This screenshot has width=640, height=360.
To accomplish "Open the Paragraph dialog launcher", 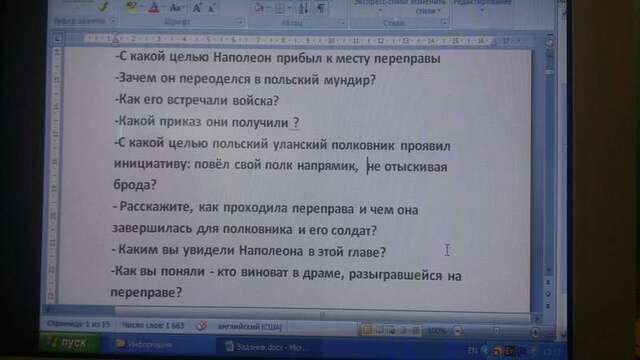I will (x=342, y=22).
